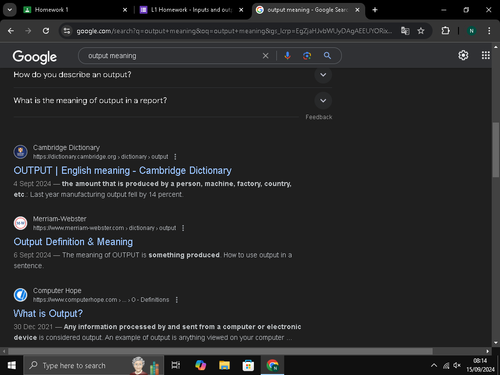The image size is (500, 375).
Task: Open Google apps grid
Action: [x=486, y=55]
